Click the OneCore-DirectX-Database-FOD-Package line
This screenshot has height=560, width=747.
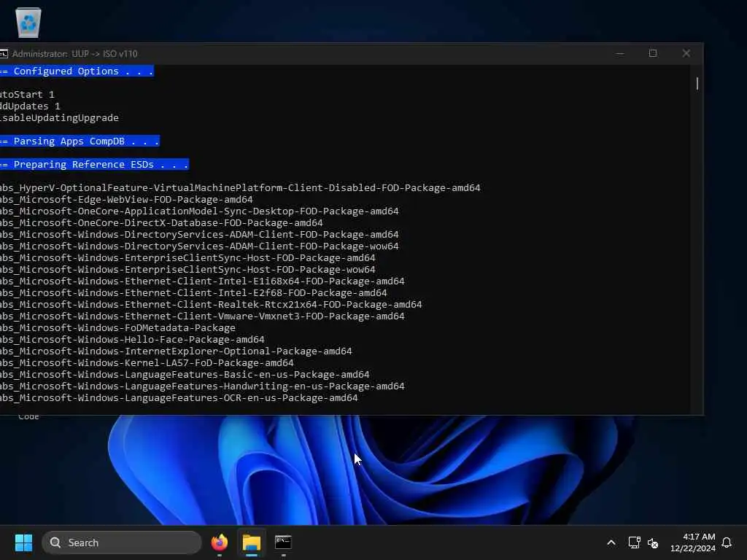click(161, 223)
